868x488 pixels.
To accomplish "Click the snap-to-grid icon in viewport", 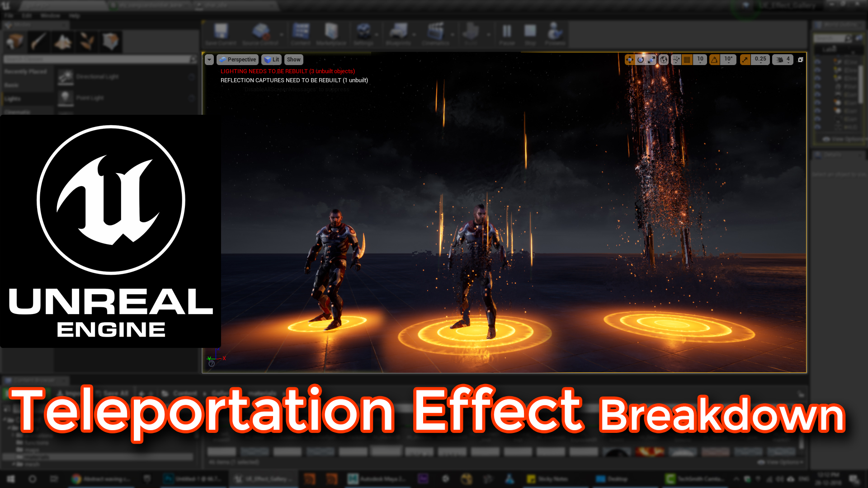I will [x=687, y=59].
